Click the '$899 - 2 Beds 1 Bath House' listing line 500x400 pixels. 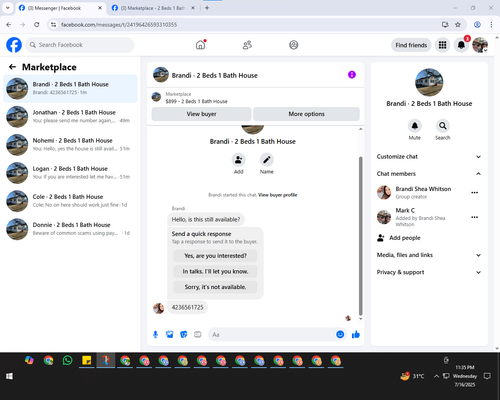point(196,101)
